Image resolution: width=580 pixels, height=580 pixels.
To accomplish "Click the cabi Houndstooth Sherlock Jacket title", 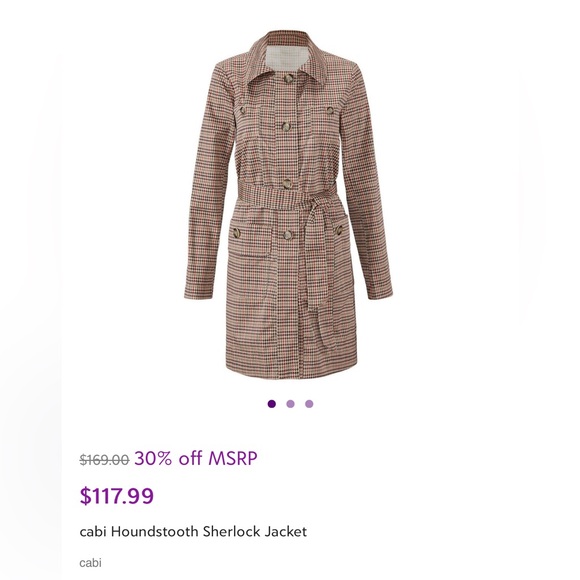I will coord(193,532).
